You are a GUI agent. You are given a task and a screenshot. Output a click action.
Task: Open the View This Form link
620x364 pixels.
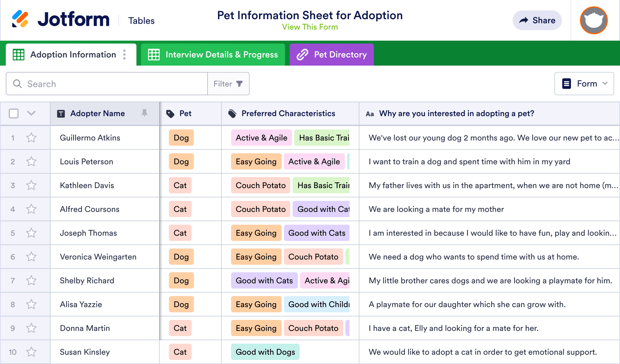(310, 27)
